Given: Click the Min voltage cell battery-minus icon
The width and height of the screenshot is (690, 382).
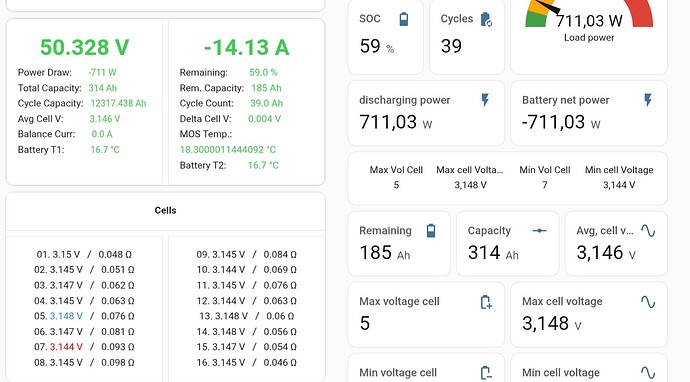Looking at the screenshot, I should click(485, 372).
